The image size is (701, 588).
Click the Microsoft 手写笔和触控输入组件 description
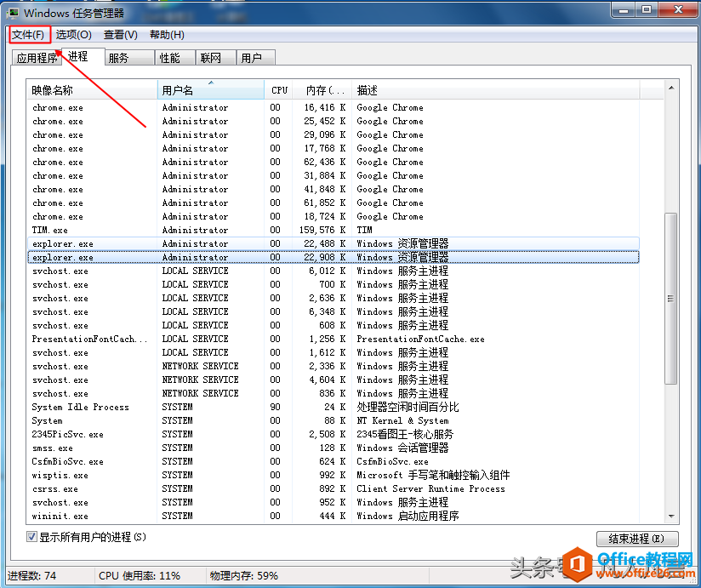[433, 475]
